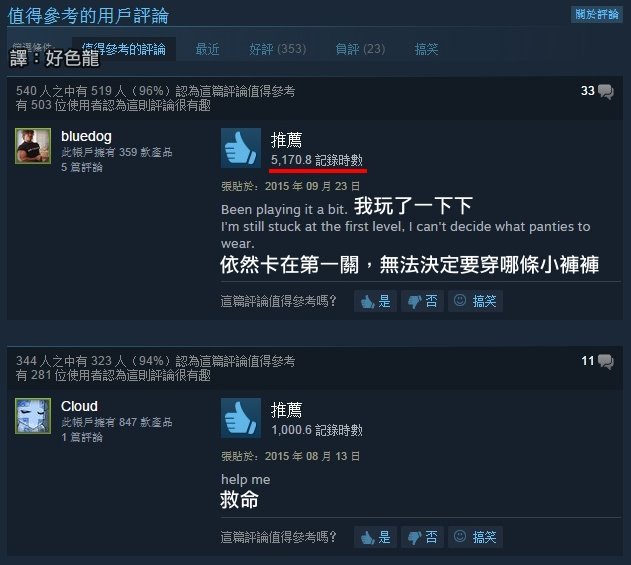Vote 否 (no) on Cloud's review

click(423, 537)
